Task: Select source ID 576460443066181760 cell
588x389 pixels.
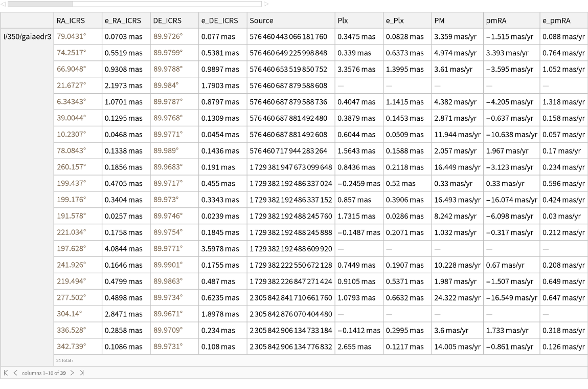Action: pyautogui.click(x=288, y=37)
